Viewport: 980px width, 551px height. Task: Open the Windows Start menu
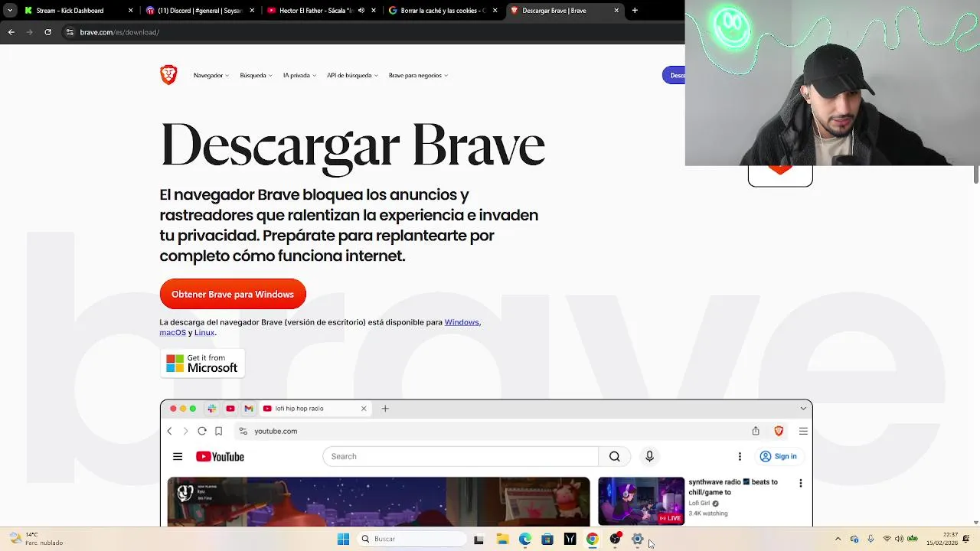[x=343, y=539]
